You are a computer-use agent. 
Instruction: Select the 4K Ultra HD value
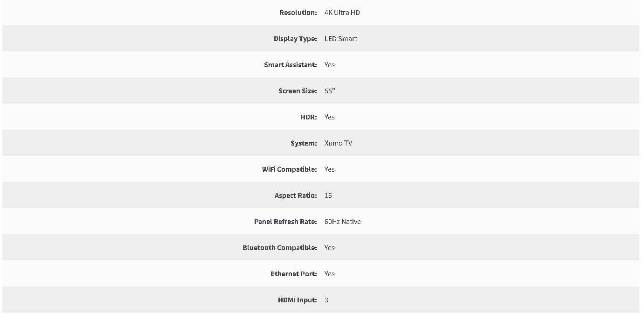(342, 13)
